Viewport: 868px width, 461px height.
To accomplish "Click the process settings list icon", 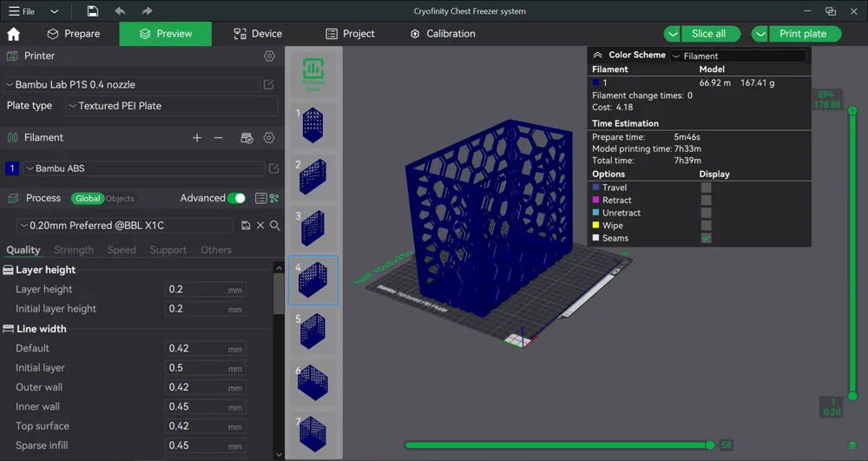I will click(260, 198).
